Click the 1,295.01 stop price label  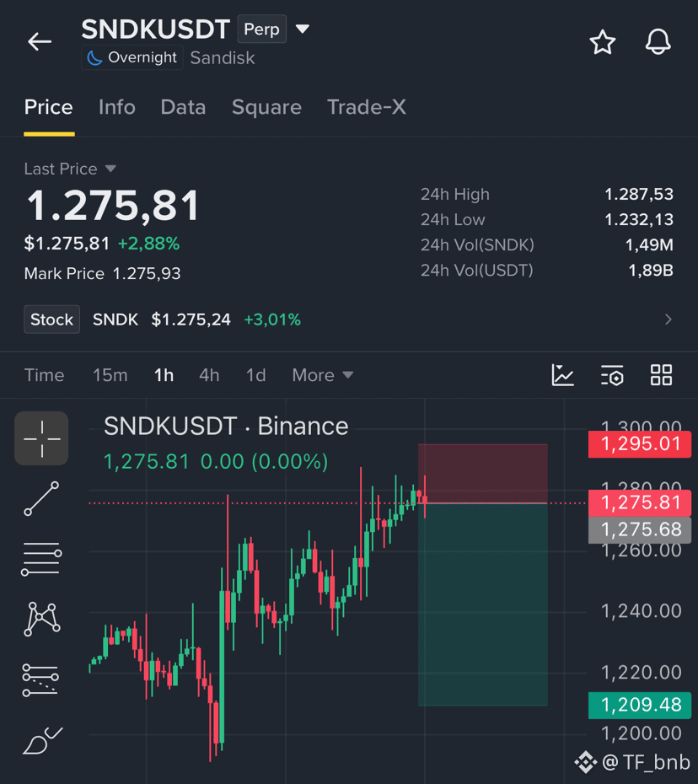tap(640, 444)
